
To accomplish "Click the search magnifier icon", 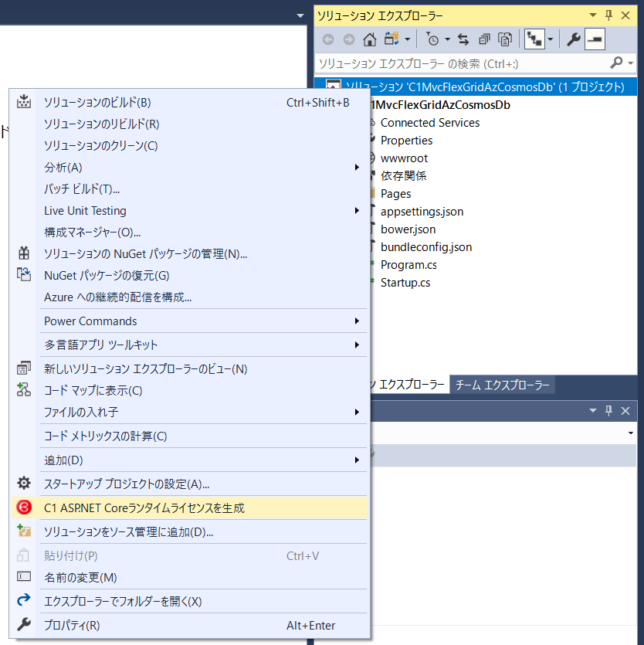I will (616, 63).
